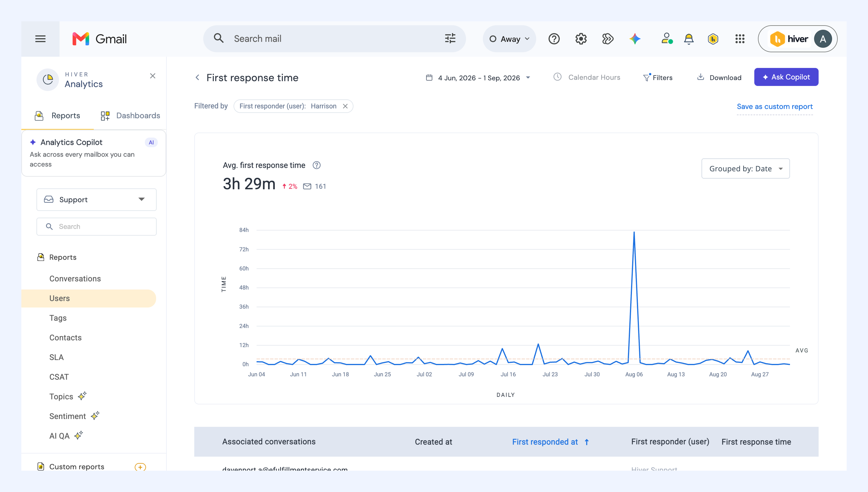
Task: Open the Gmail support help icon
Action: click(x=554, y=39)
